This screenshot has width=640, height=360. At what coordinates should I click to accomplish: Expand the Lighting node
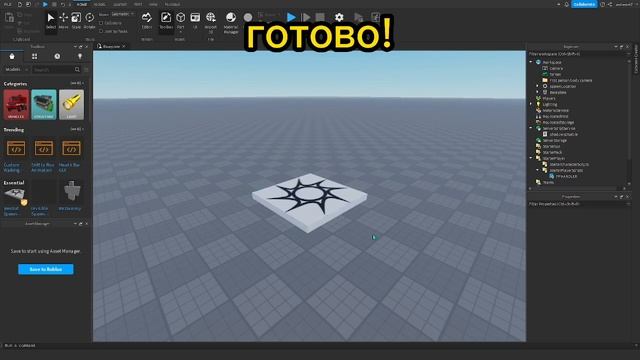click(531, 104)
